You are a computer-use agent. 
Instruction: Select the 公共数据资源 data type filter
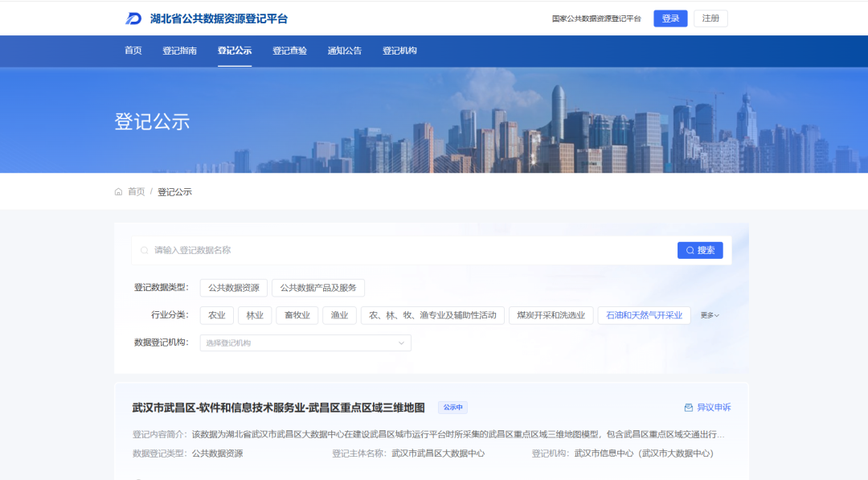click(233, 288)
